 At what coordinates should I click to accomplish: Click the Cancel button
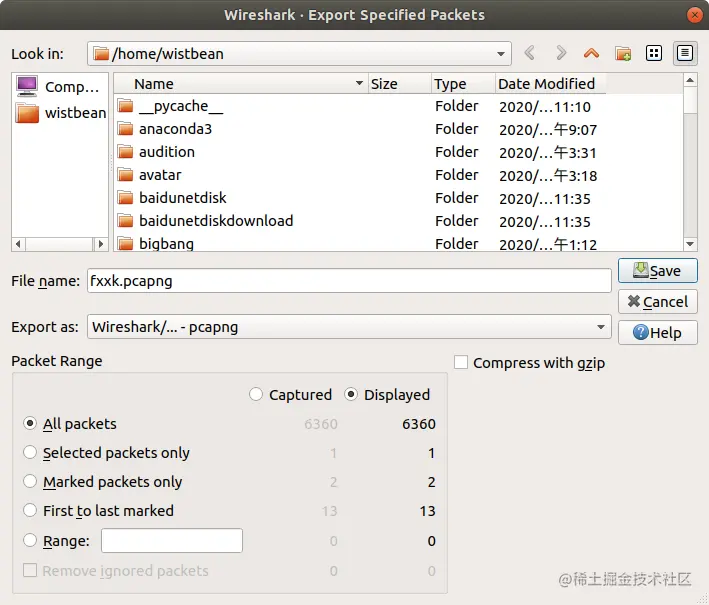[x=657, y=302]
